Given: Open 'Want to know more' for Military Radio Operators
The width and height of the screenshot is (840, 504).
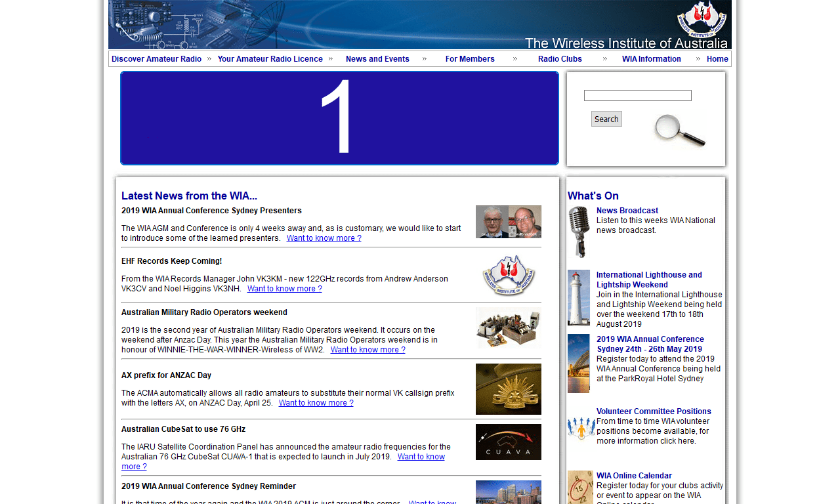Looking at the screenshot, I should pyautogui.click(x=368, y=350).
